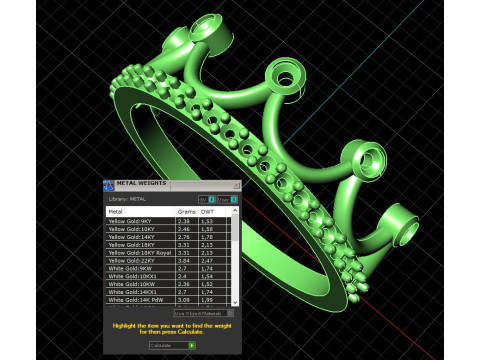Select the White Gold:14K PdW row
The image size is (480, 360).
point(168,300)
